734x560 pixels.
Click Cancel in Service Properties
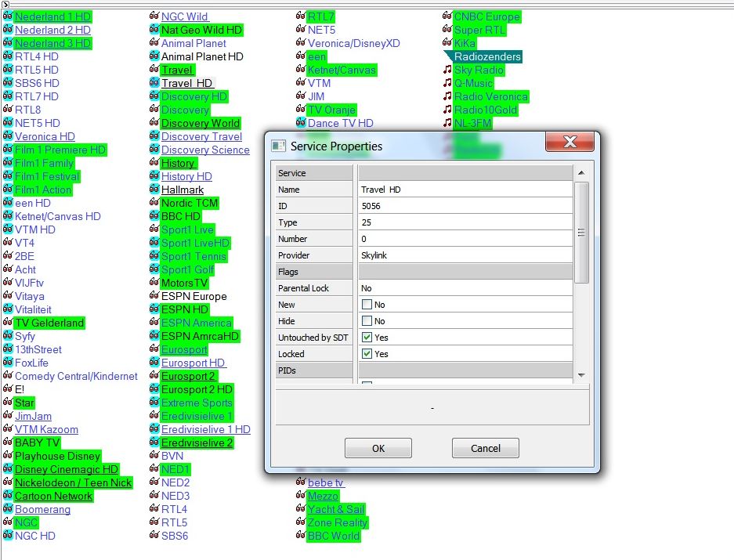[486, 448]
